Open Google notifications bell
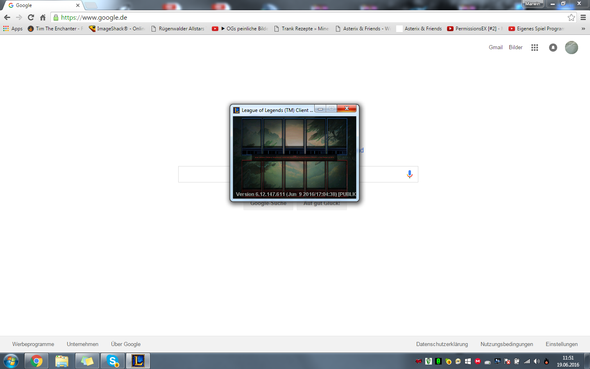Screen dimensions: 590x369 (x=553, y=47)
